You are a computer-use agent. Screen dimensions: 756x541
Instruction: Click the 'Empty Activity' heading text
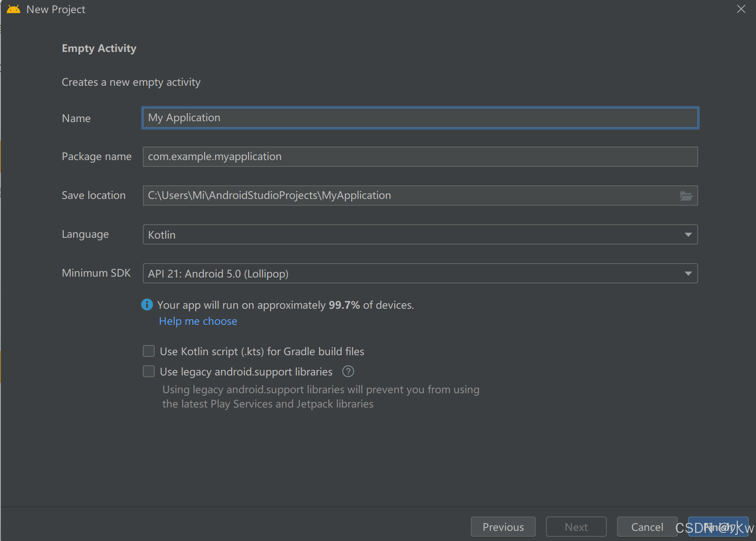[99, 49]
